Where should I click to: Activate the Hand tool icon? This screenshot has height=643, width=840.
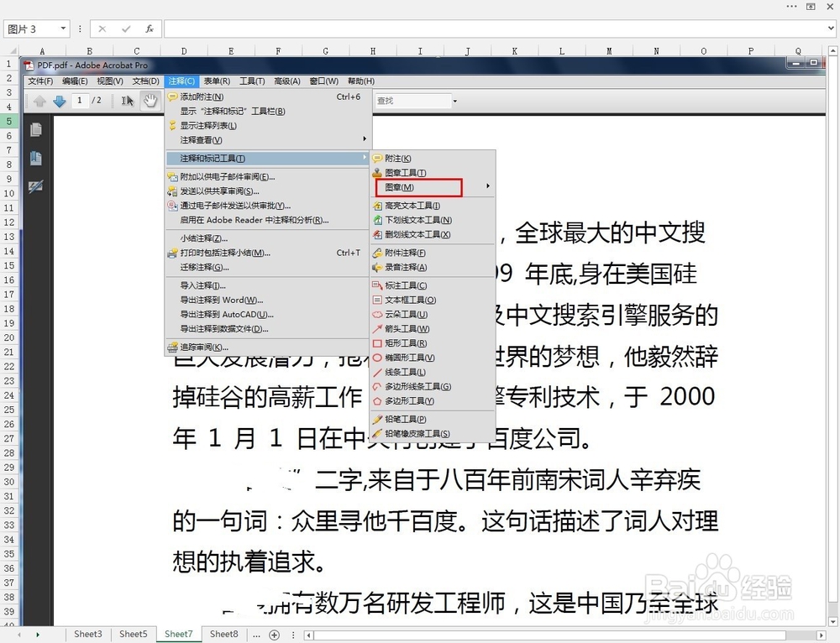[x=150, y=100]
